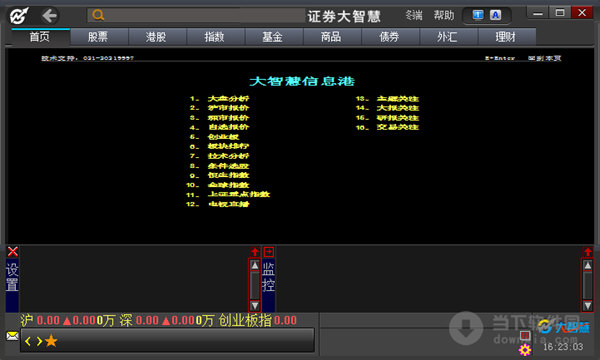The width and height of the screenshot is (600, 360).
Task: Click the back arrow icon
Action: pos(50,16)
